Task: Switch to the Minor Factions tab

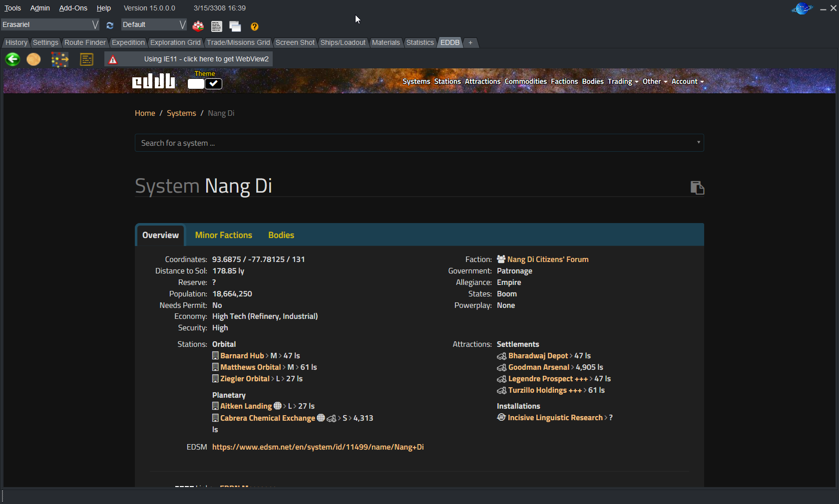Action: coord(223,235)
